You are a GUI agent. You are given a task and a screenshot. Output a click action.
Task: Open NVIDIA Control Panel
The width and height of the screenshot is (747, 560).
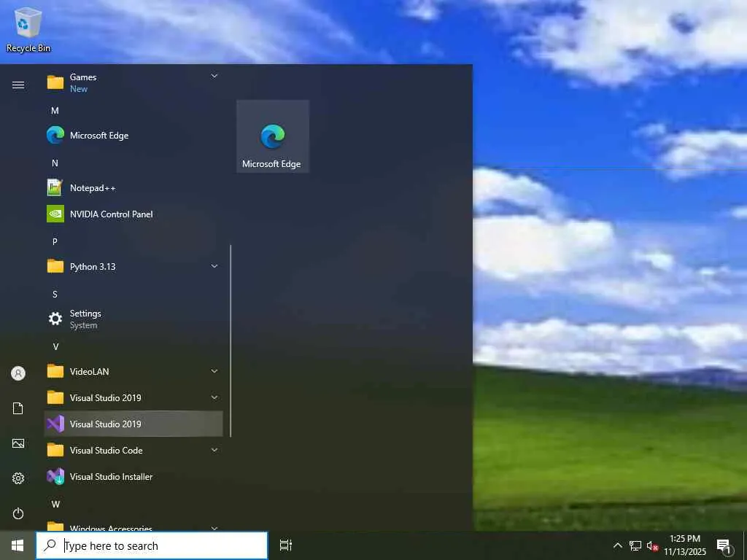coord(133,214)
